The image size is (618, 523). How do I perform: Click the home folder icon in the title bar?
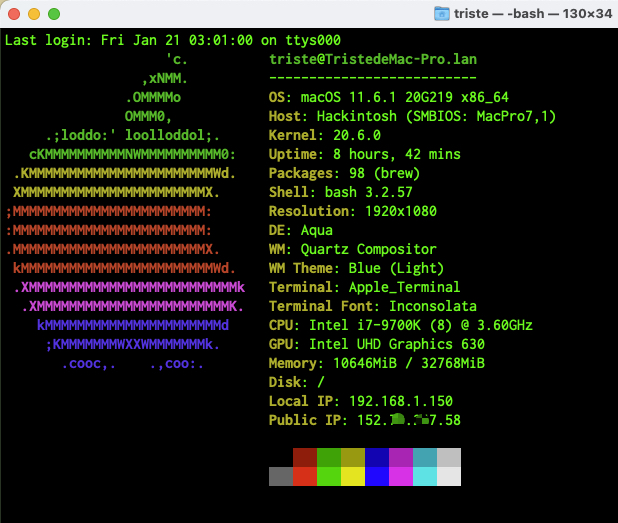441,14
